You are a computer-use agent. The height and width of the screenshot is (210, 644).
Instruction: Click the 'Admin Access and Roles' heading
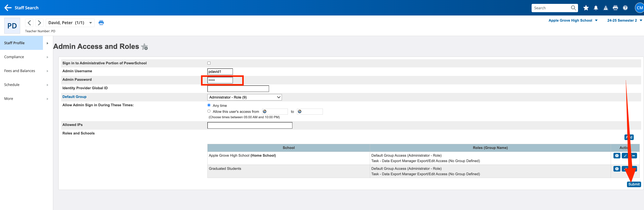(96, 46)
